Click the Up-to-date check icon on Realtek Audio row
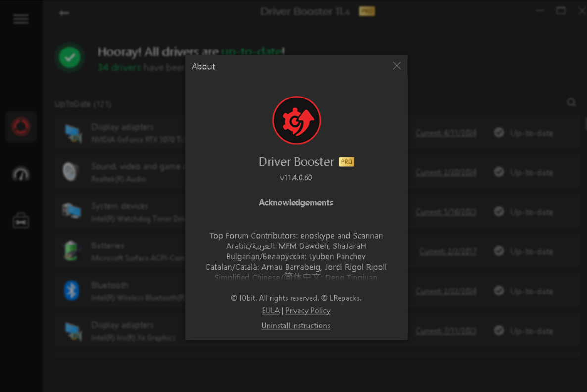This screenshot has height=392, width=587. click(499, 172)
